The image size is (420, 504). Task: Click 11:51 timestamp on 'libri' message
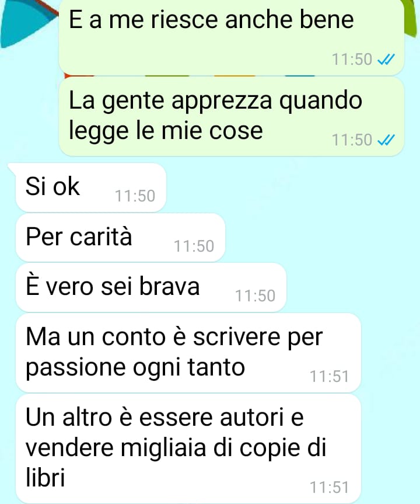tap(329, 487)
